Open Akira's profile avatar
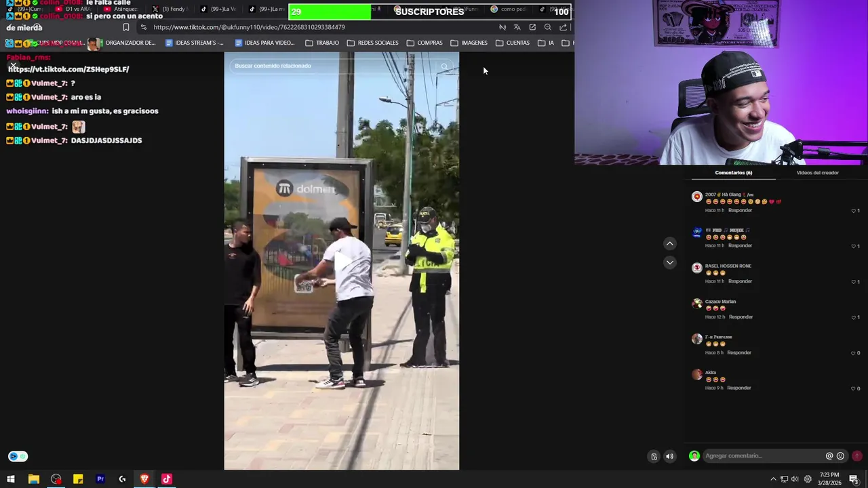This screenshot has height=488, width=868. [x=696, y=375]
